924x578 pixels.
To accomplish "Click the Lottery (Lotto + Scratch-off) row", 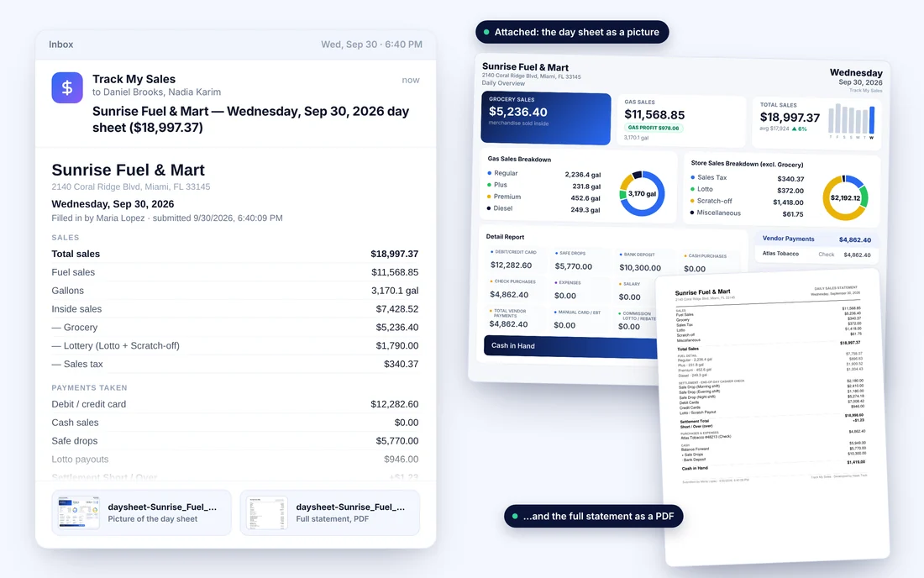I will click(x=235, y=345).
